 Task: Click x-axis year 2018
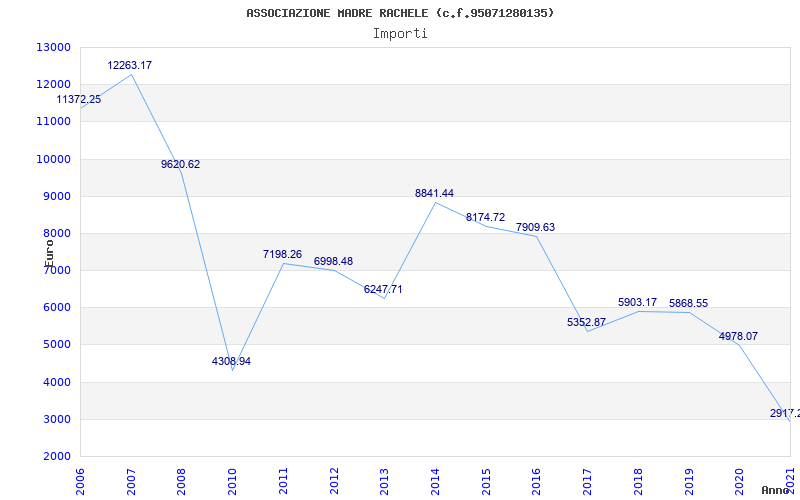[x=638, y=482]
